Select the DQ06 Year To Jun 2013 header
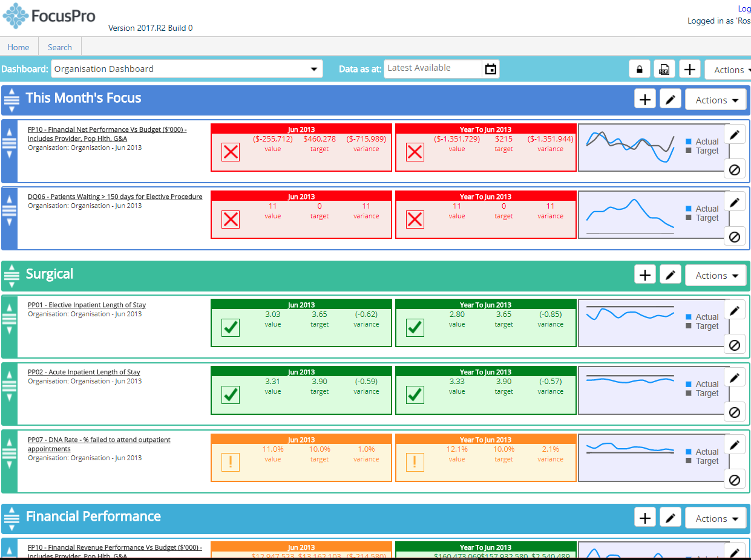This screenshot has width=751, height=560. [485, 197]
